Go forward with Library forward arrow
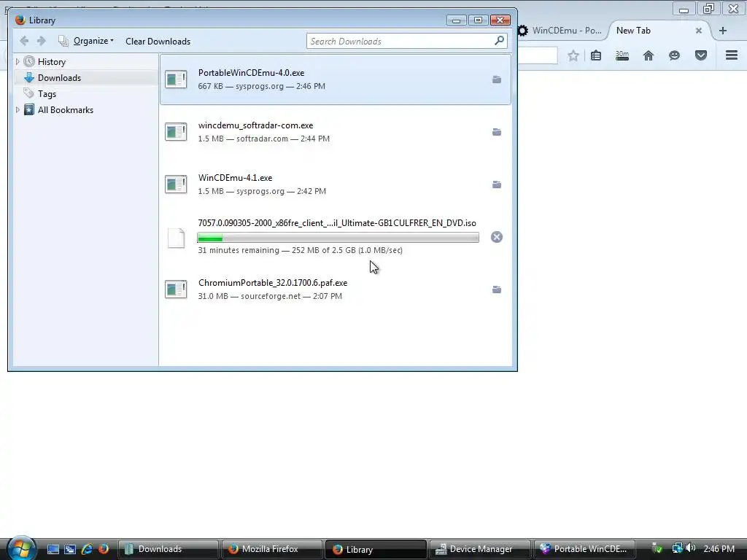Image resolution: width=747 pixels, height=560 pixels. 42,41
